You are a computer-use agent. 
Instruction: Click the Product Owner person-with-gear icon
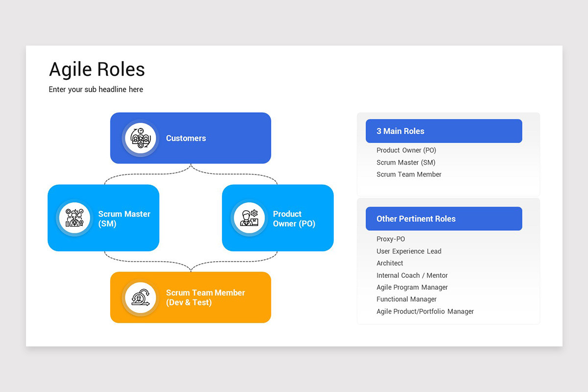(250, 218)
